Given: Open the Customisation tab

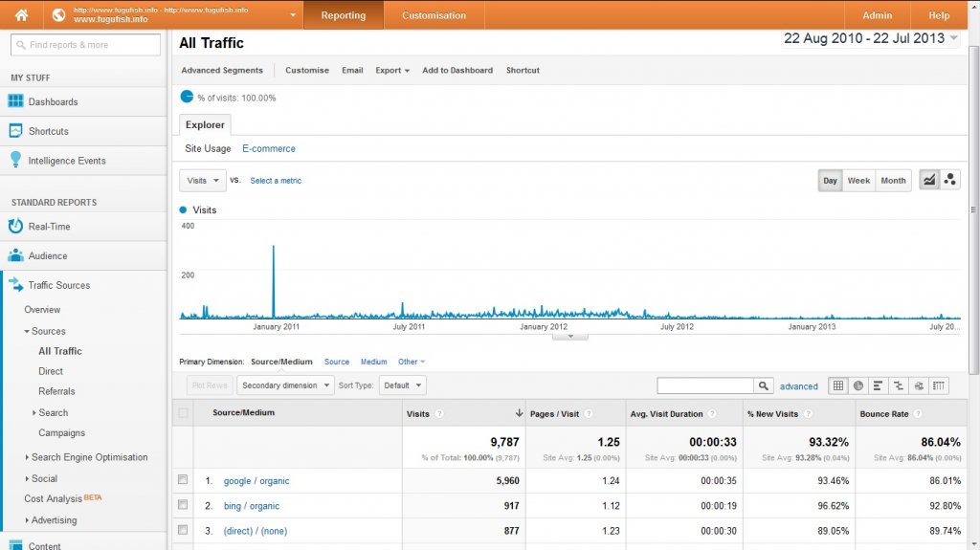Looking at the screenshot, I should 434,15.
